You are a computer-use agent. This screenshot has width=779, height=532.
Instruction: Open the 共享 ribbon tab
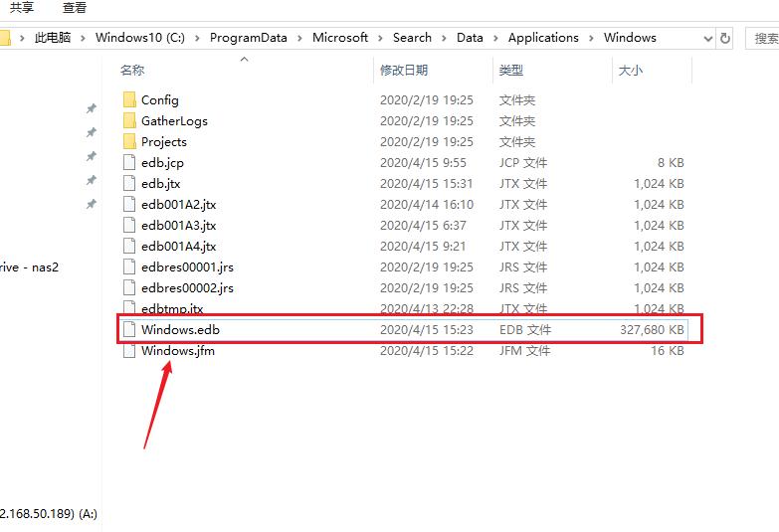click(x=21, y=7)
